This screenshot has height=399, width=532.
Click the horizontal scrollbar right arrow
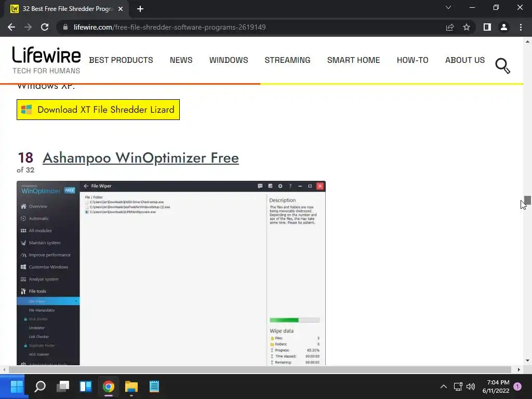[519, 369]
